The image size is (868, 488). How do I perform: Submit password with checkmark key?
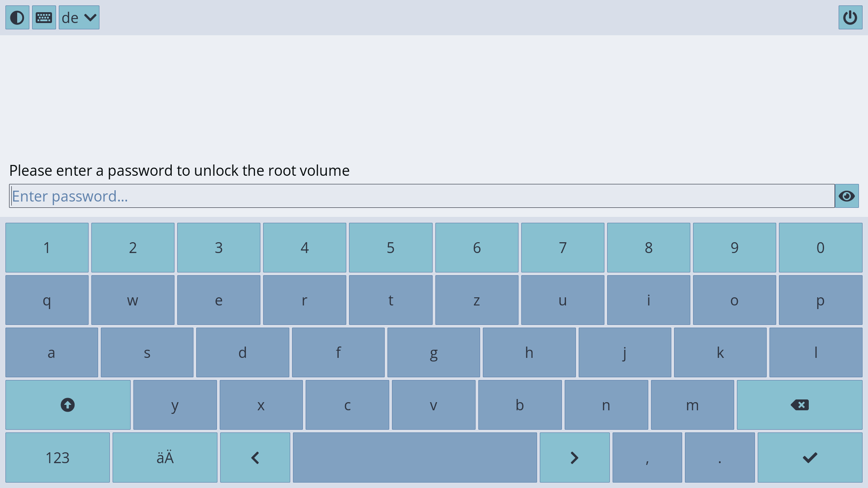(x=810, y=457)
